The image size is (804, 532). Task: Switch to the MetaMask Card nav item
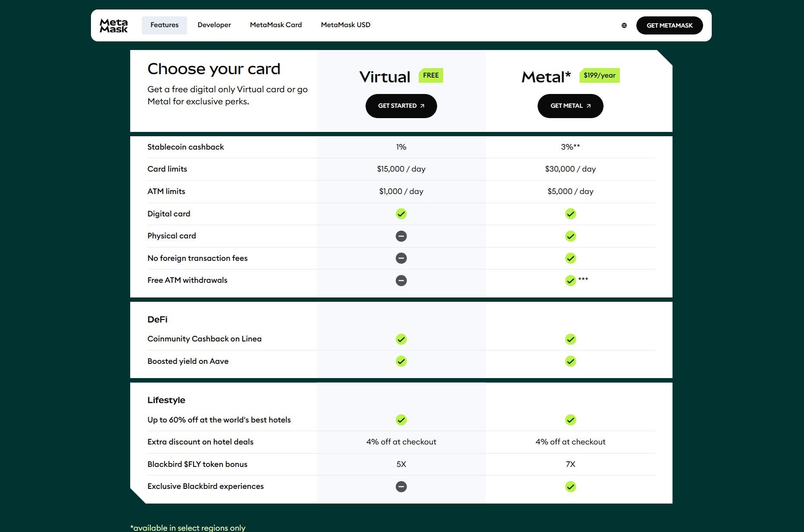(x=275, y=25)
